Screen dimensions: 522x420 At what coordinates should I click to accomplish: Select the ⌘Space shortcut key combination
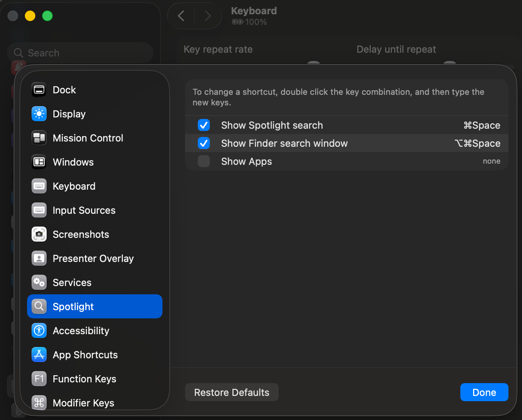pos(482,125)
